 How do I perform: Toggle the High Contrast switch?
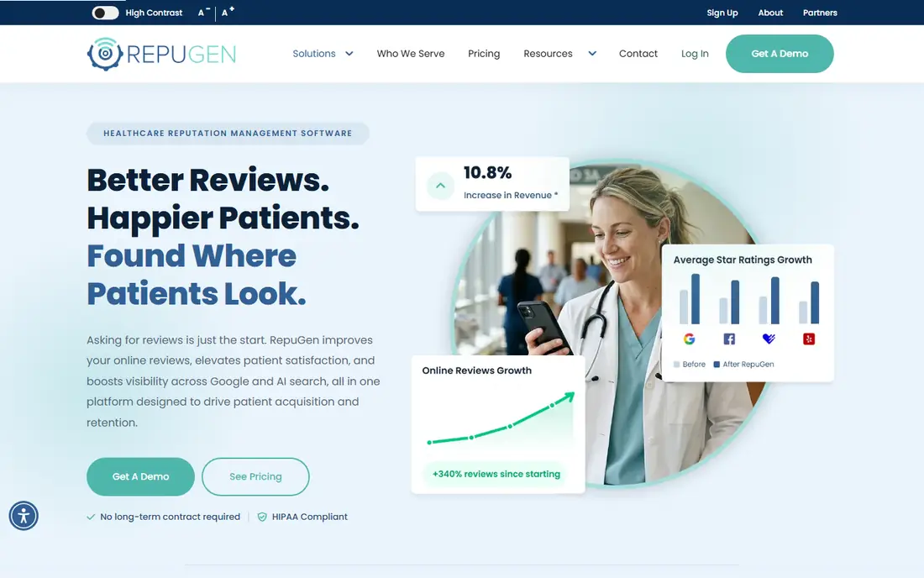tap(106, 13)
